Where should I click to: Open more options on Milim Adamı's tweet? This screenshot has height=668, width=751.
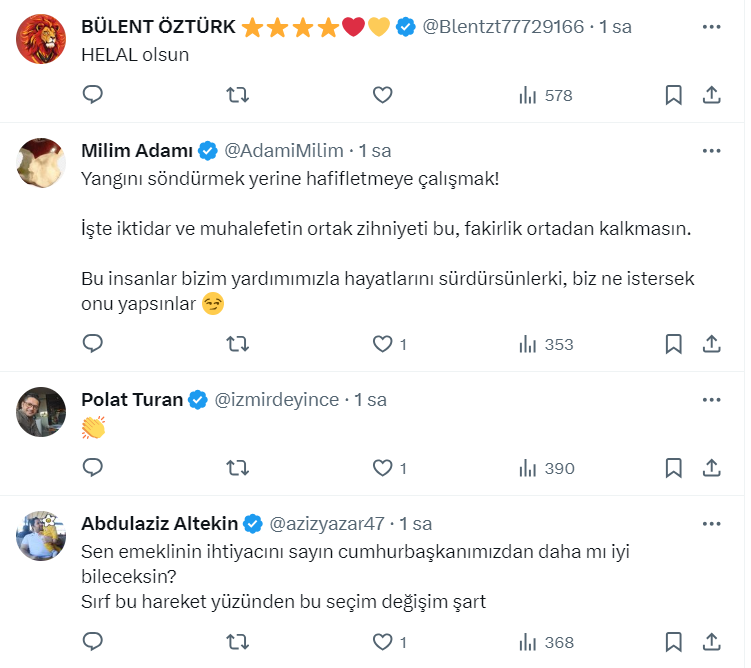click(712, 151)
